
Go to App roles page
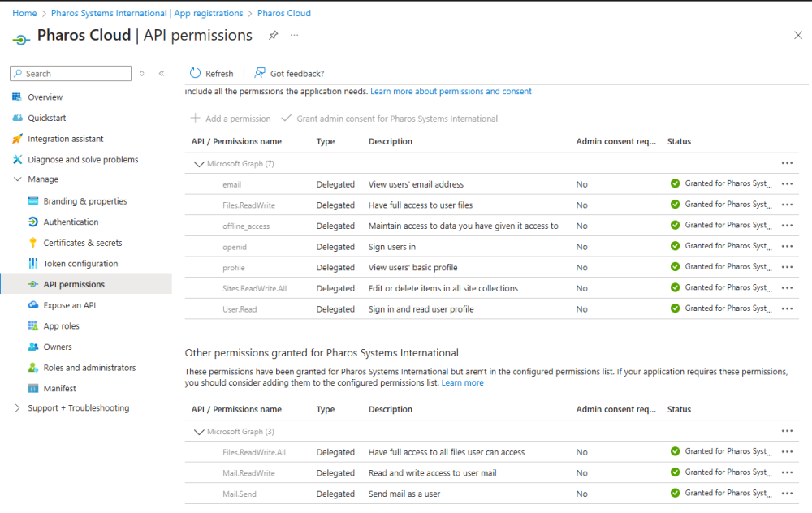[61, 326]
